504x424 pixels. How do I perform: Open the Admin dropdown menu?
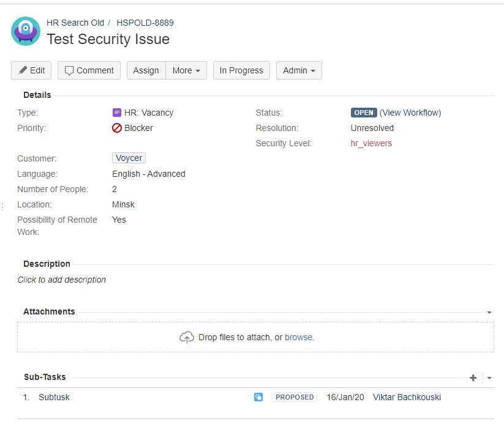point(299,70)
